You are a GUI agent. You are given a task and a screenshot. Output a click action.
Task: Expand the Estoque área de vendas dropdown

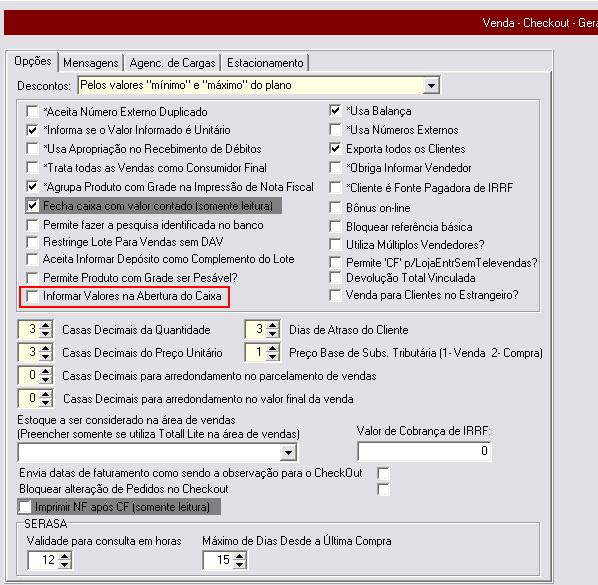coord(289,453)
